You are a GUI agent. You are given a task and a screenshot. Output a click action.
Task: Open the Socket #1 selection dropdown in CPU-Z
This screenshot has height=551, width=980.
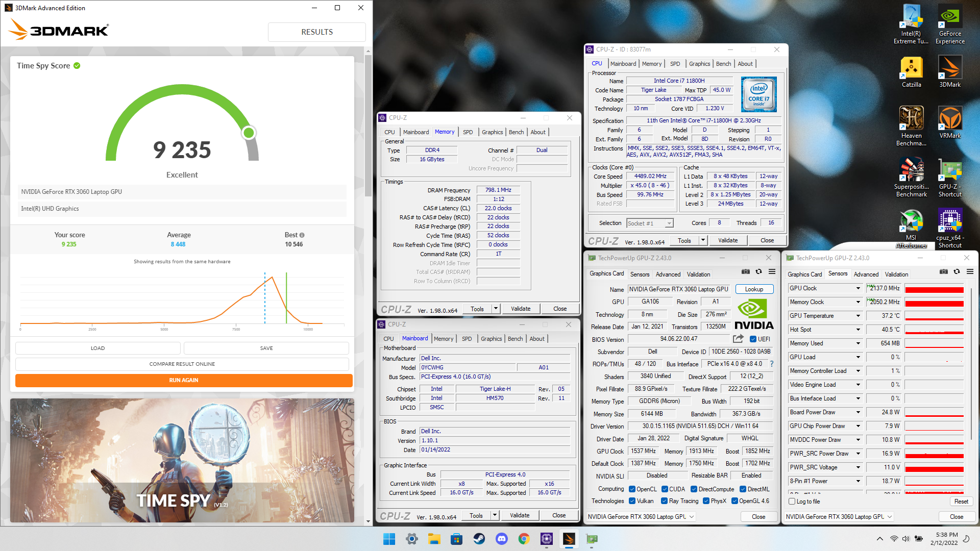click(x=650, y=223)
